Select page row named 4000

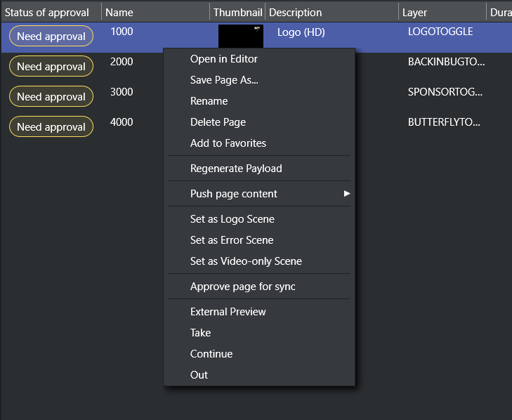[x=122, y=122]
